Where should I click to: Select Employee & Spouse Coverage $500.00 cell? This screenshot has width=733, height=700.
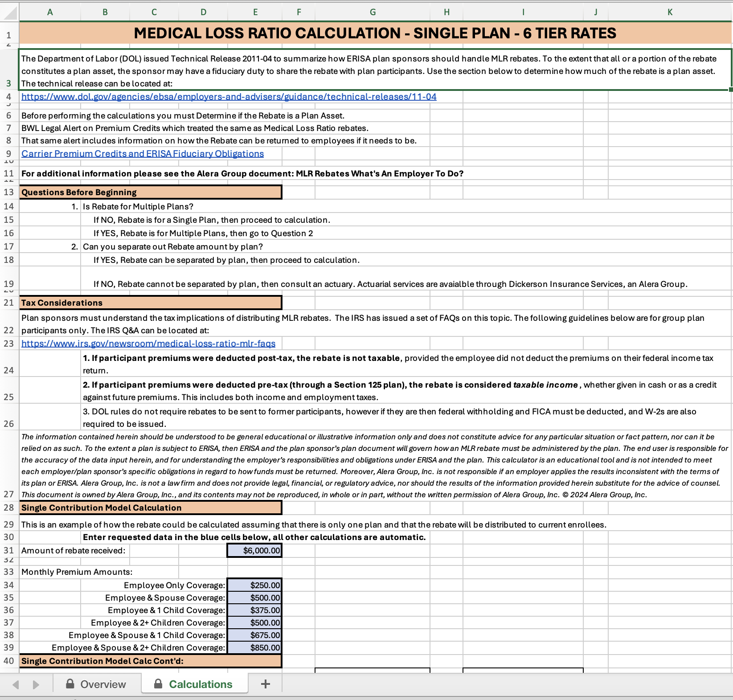click(x=254, y=598)
